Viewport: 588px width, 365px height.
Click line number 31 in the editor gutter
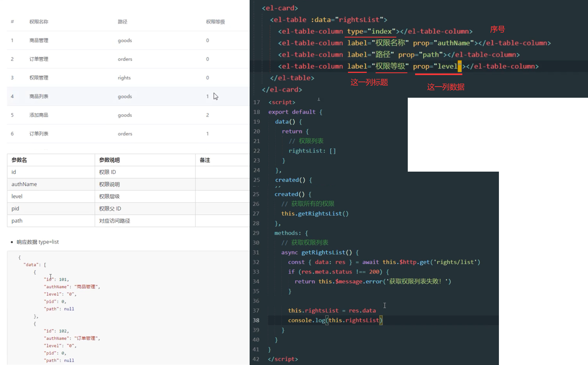(256, 252)
